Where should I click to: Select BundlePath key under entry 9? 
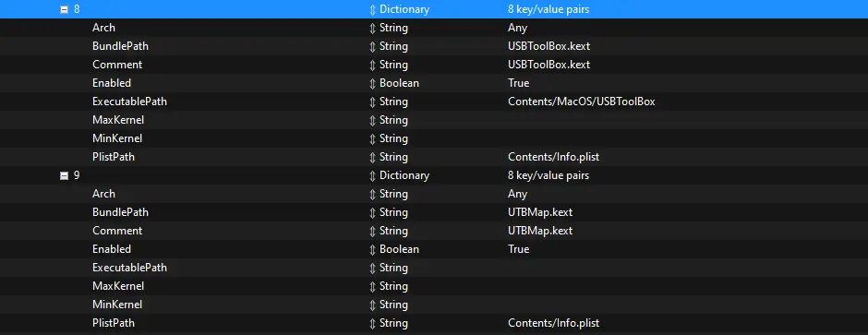click(x=120, y=212)
